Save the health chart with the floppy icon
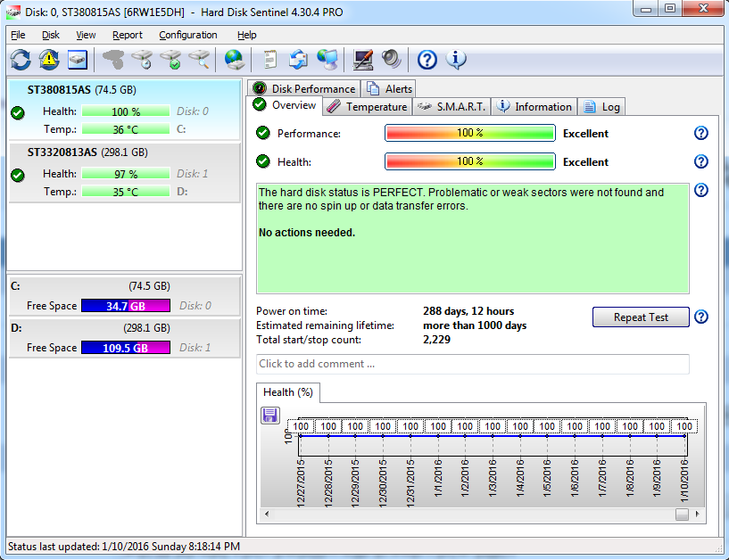The image size is (729, 560). pos(270,415)
